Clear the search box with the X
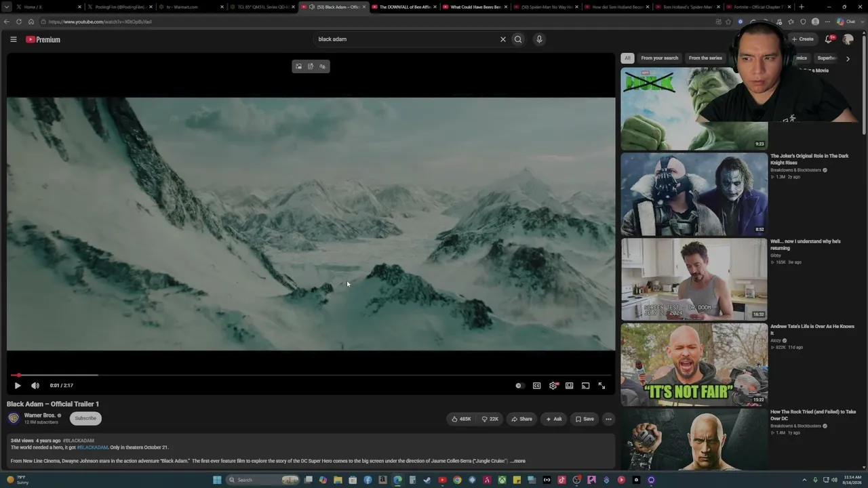The image size is (868, 488). [x=503, y=39]
